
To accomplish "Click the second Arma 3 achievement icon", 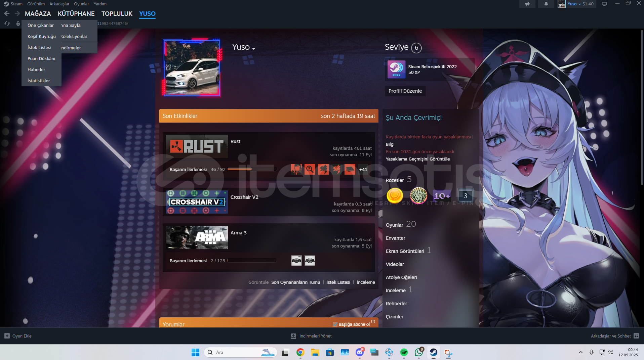I will point(310,261).
